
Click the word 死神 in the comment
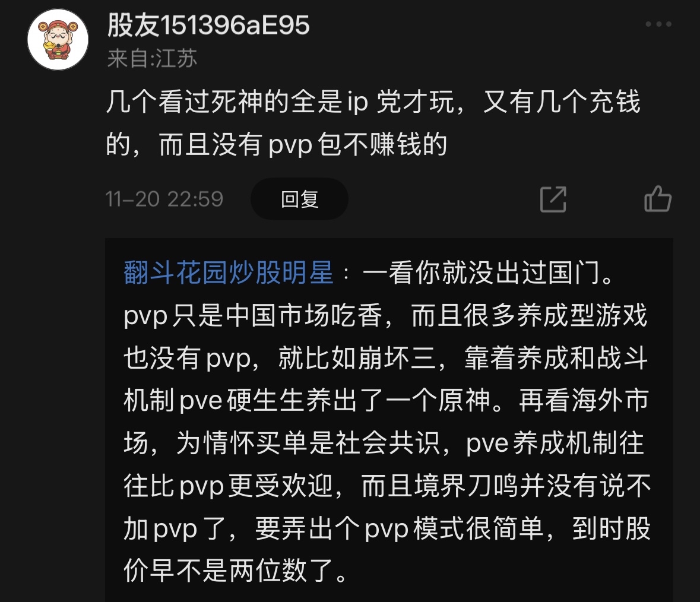(x=236, y=102)
